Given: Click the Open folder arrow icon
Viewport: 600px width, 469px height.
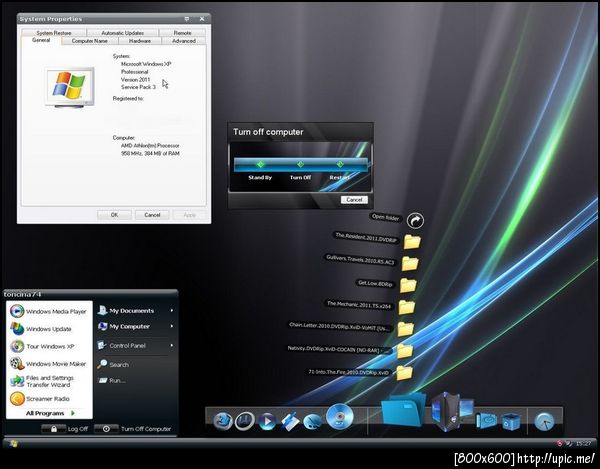Looking at the screenshot, I should coord(415,220).
